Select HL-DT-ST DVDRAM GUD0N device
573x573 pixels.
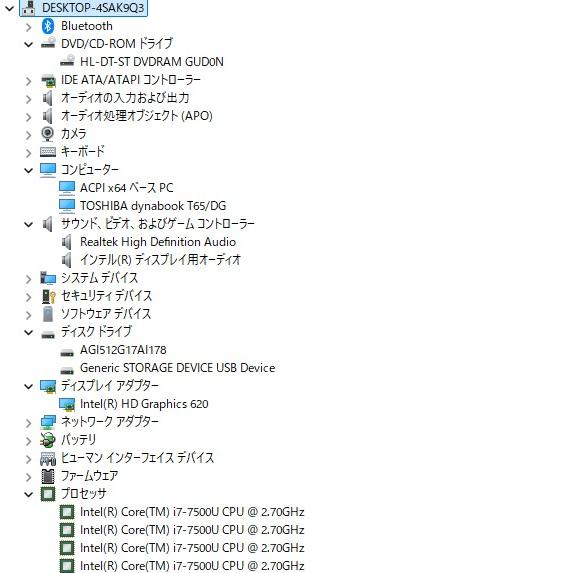click(x=152, y=61)
